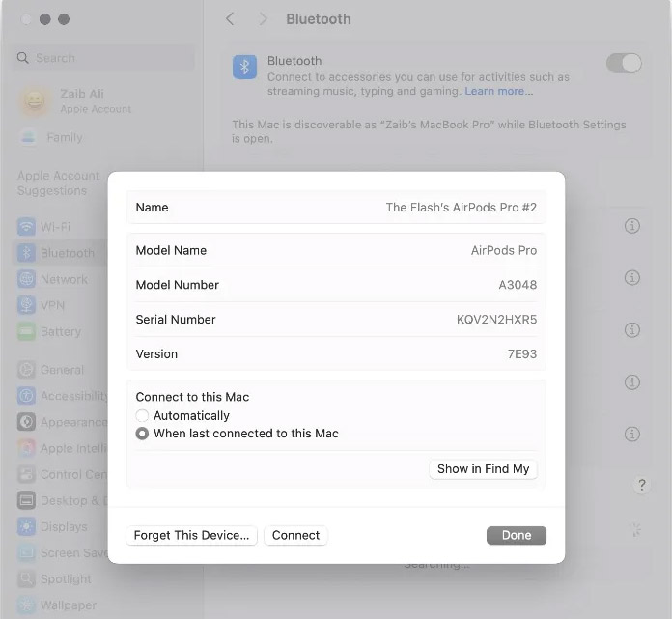Open the Learn more link

point(499,91)
